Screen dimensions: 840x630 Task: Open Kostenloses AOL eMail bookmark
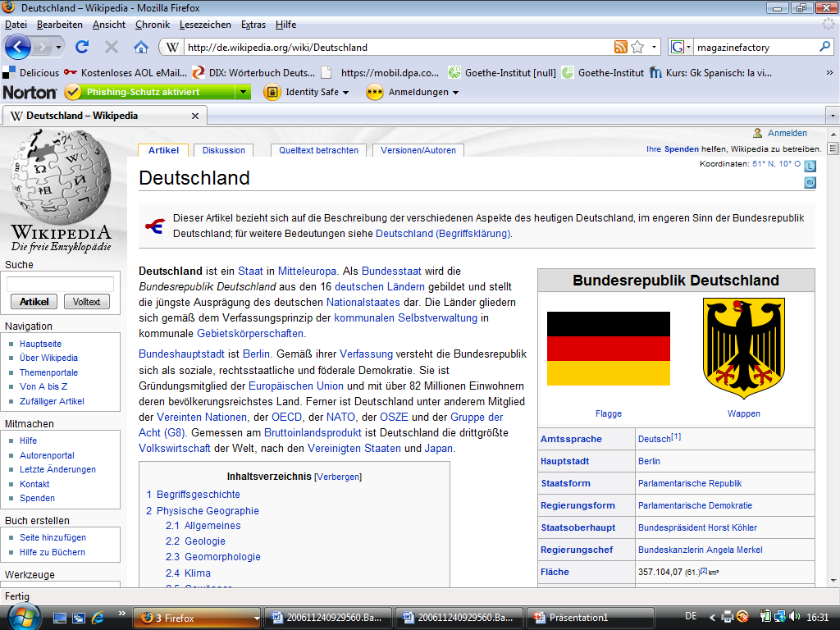(125, 72)
